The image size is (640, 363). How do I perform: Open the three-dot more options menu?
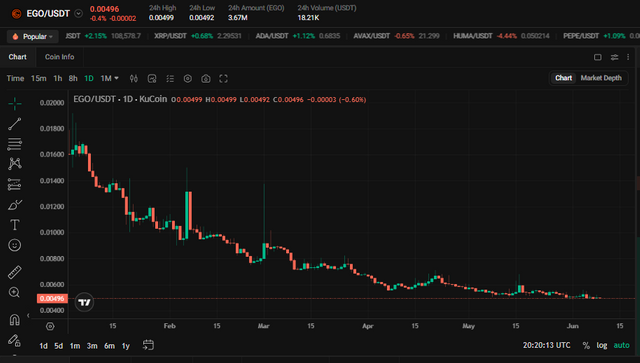628,57
